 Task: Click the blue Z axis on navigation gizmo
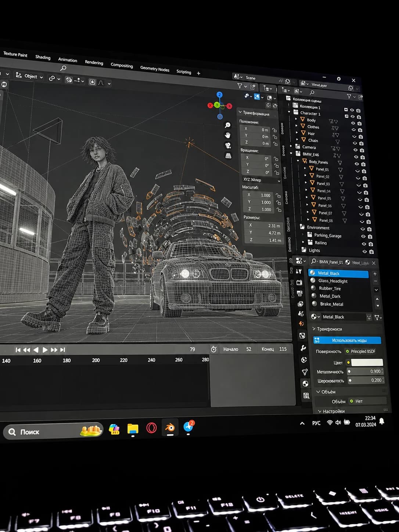coord(219,95)
